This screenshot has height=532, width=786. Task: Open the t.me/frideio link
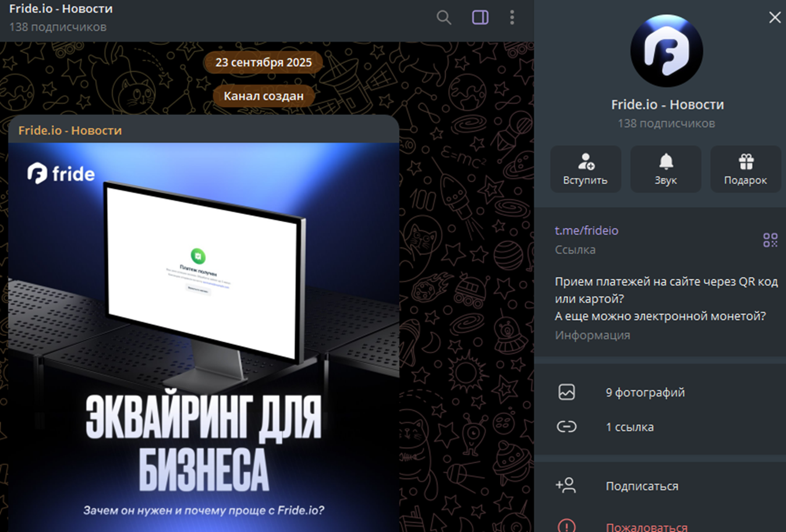(586, 230)
